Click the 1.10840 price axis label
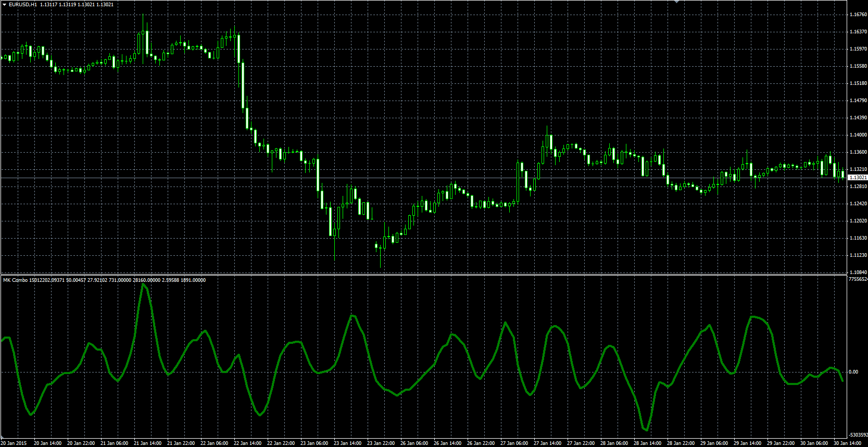 (858, 272)
